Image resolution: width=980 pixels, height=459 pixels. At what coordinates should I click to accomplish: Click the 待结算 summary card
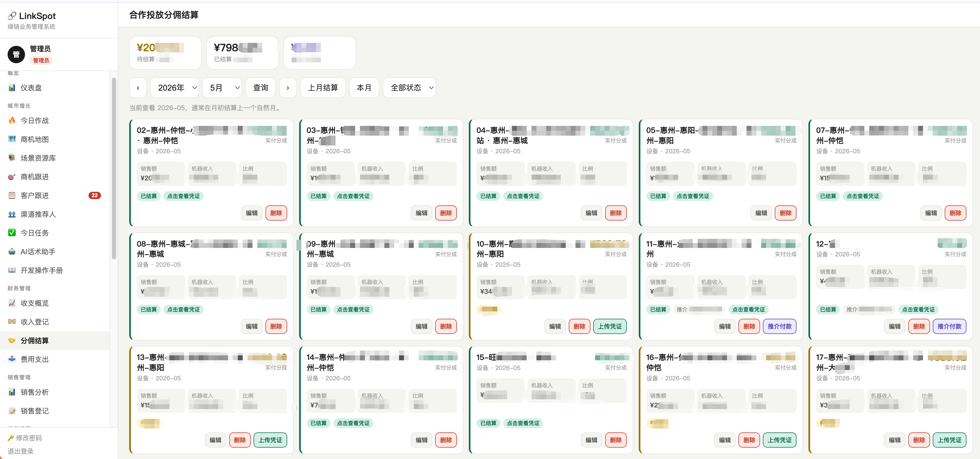[166, 53]
